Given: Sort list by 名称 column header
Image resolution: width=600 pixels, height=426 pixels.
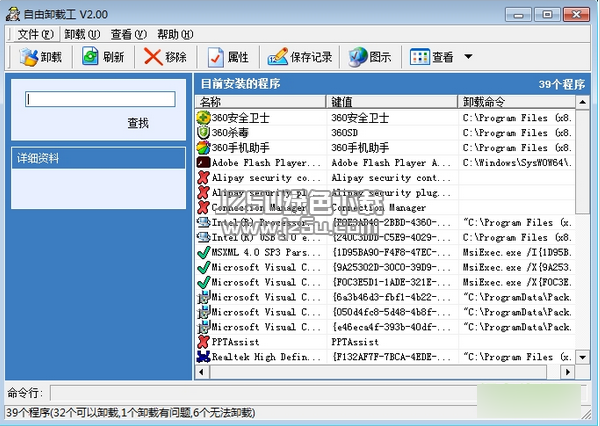Looking at the screenshot, I should coord(261,102).
